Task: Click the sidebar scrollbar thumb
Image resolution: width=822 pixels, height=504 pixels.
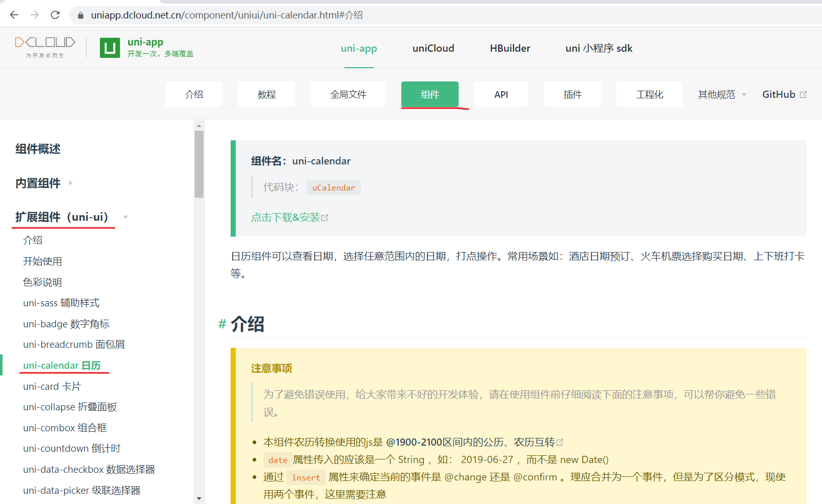Action: pos(199,164)
